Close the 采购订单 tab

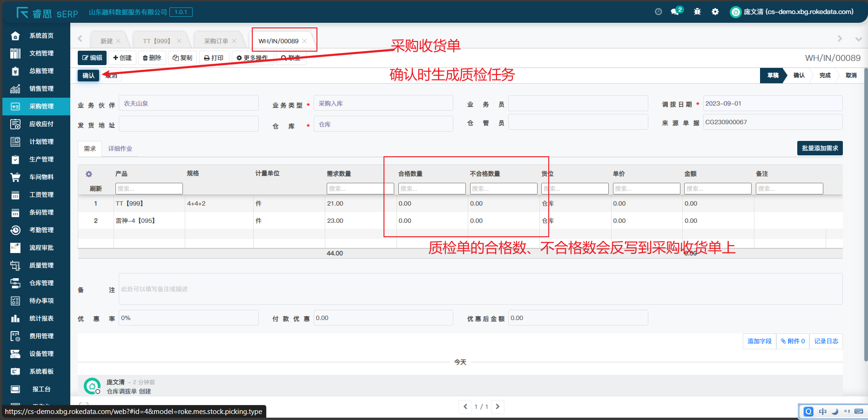click(x=234, y=41)
